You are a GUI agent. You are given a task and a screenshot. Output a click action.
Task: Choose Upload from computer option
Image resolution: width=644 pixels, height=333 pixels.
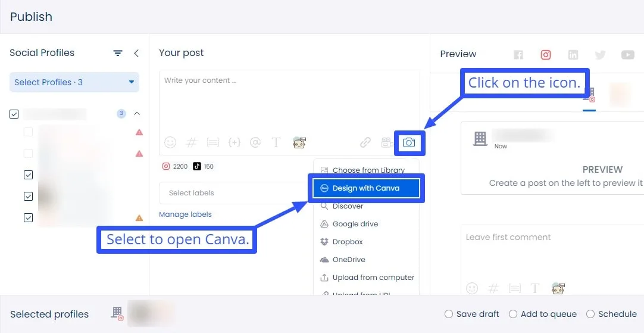coord(366,278)
